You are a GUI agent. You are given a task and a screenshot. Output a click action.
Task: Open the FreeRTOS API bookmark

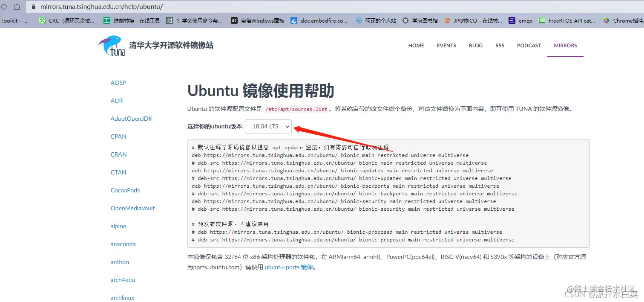pyautogui.click(x=567, y=20)
